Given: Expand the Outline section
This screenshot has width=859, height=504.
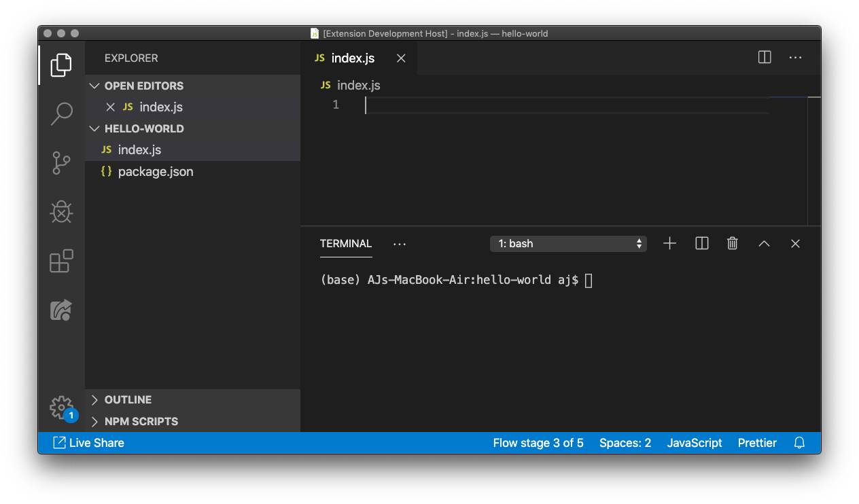Looking at the screenshot, I should [x=128, y=399].
